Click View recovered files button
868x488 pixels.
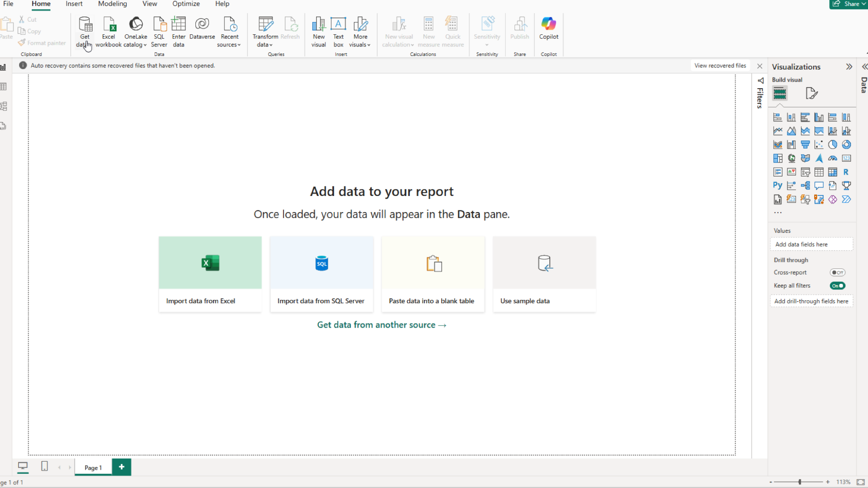pos(720,66)
